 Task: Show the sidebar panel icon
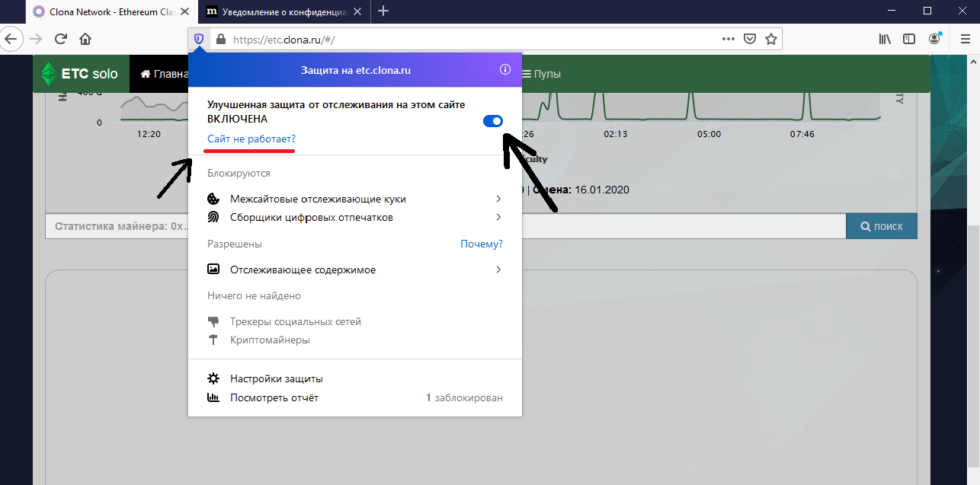[x=908, y=39]
